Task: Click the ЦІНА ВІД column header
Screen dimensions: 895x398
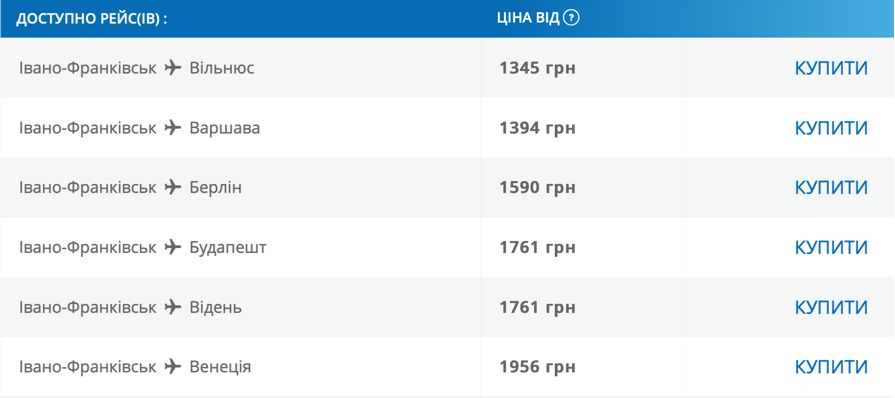Action: [x=528, y=18]
